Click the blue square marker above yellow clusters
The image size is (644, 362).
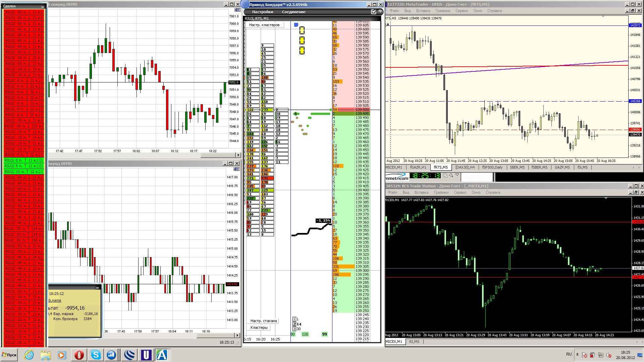point(296,25)
